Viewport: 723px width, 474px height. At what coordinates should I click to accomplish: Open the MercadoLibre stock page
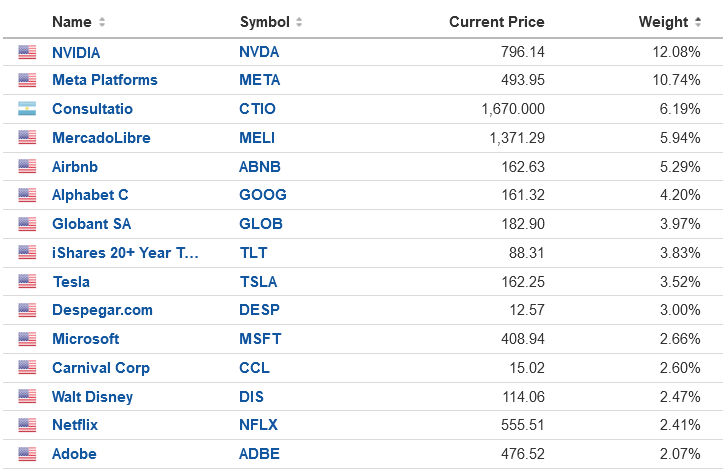[x=101, y=138]
